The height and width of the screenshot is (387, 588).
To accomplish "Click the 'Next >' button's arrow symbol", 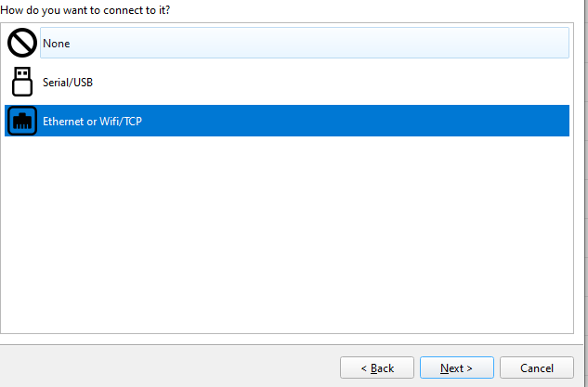I will [469, 368].
